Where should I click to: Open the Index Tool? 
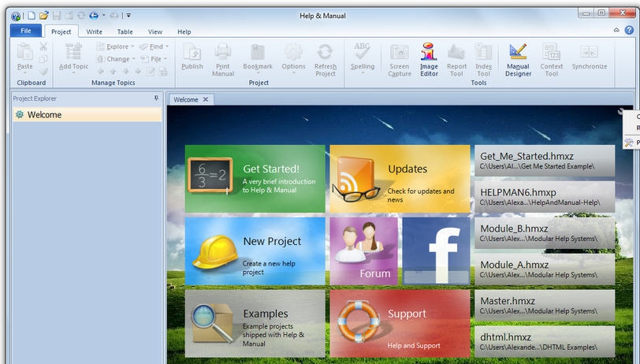[x=483, y=60]
